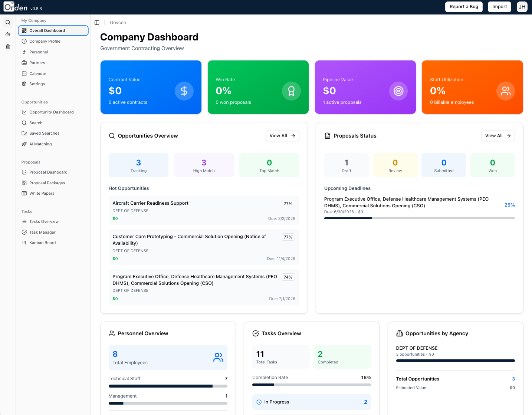Open the JH user avatar menu
The height and width of the screenshot is (415, 532).
pos(522,7)
